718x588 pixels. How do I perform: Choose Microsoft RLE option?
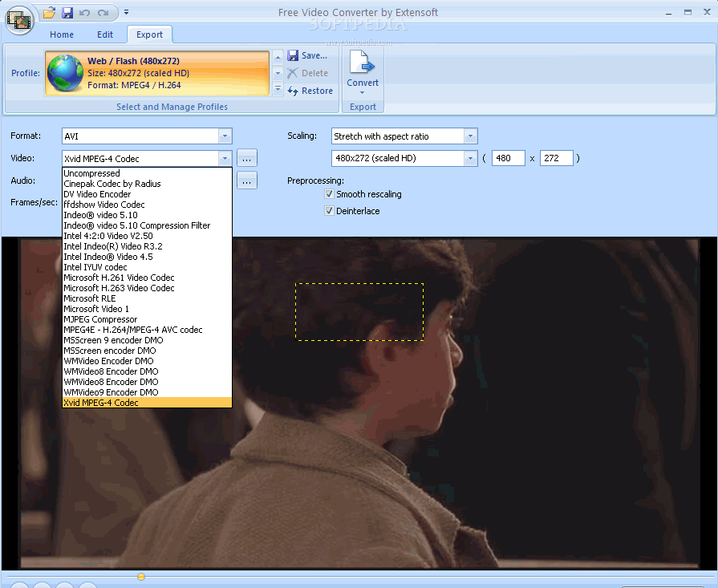[x=147, y=298]
